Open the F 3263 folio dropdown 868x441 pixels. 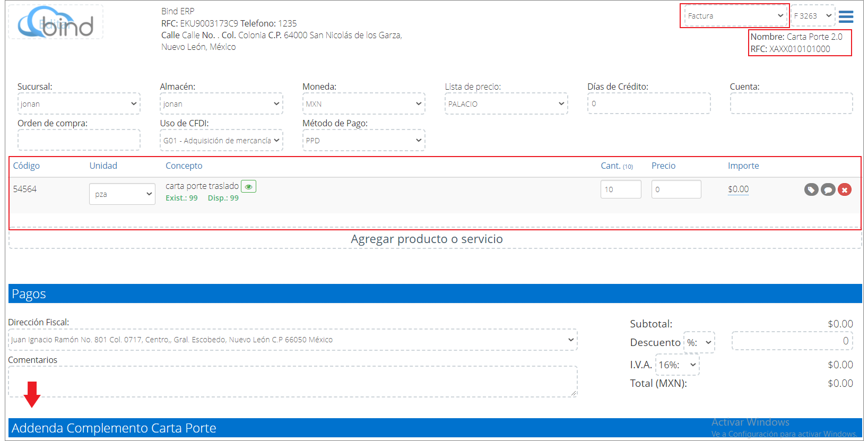click(813, 16)
